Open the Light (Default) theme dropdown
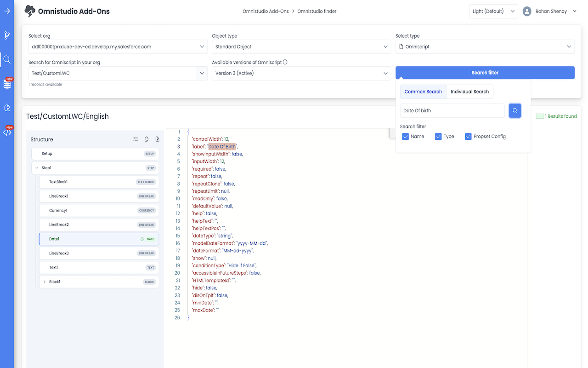 click(494, 11)
